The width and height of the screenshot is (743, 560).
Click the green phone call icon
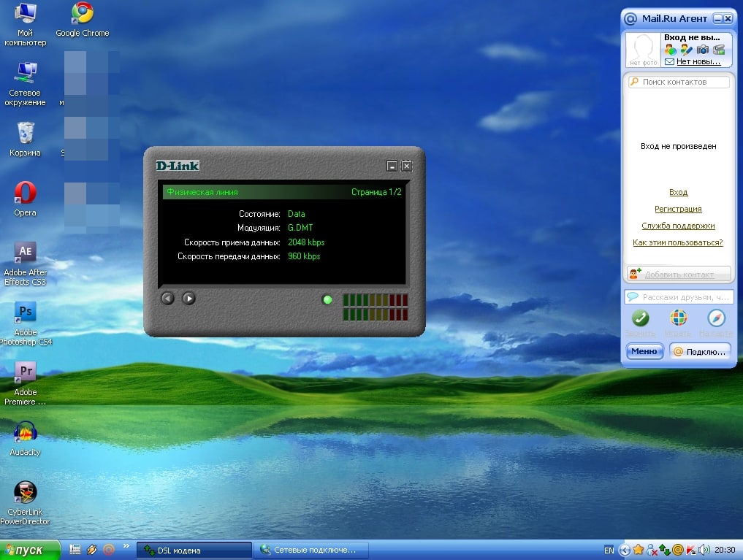click(640, 318)
